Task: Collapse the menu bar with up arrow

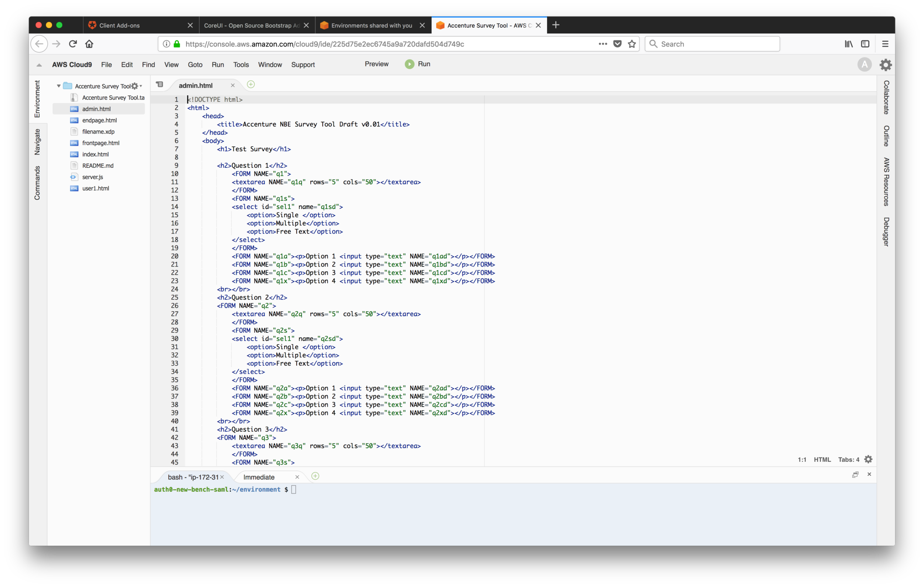Action: 39,65
